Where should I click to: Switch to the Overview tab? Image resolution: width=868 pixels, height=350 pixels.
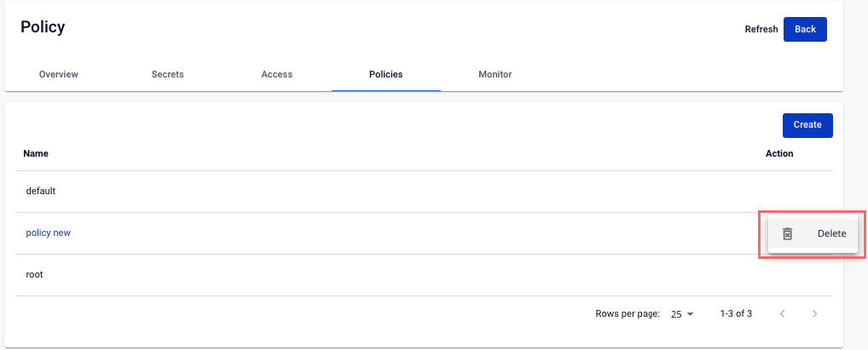[59, 74]
